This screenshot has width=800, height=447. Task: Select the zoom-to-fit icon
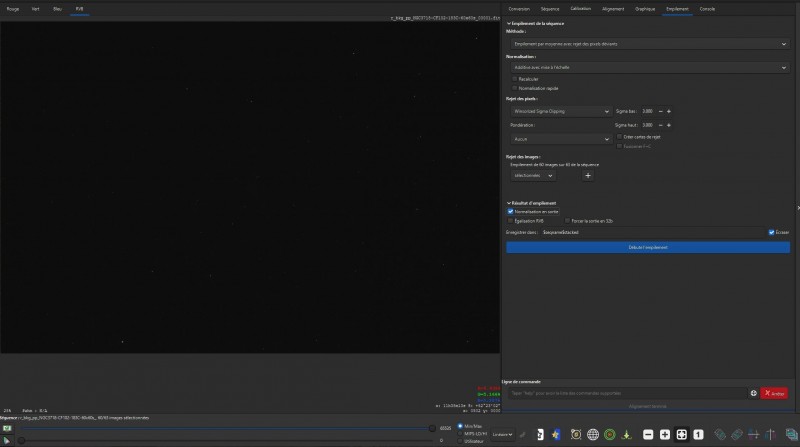(x=682, y=434)
